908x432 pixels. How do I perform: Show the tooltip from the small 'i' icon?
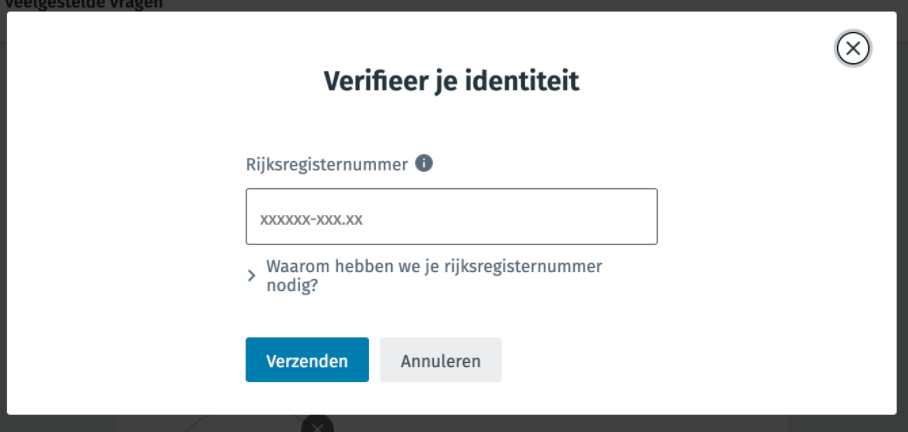424,164
